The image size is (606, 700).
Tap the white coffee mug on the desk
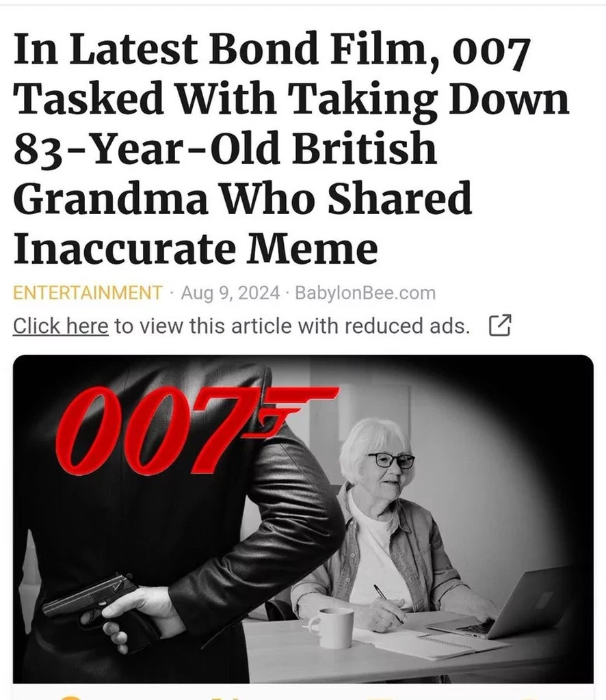(x=331, y=628)
